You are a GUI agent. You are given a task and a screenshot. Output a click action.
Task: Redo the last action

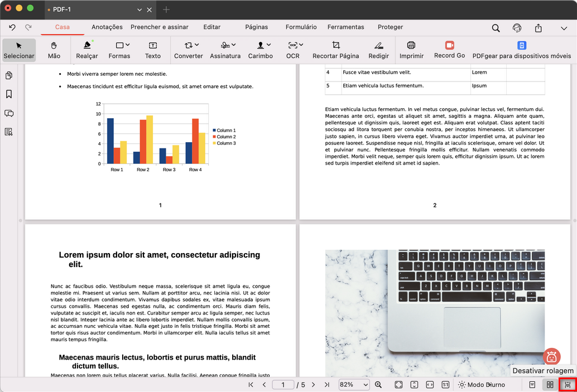click(x=28, y=27)
